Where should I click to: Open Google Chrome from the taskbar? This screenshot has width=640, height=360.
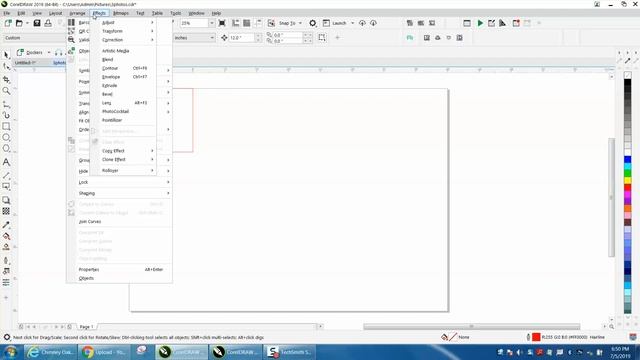point(104,352)
